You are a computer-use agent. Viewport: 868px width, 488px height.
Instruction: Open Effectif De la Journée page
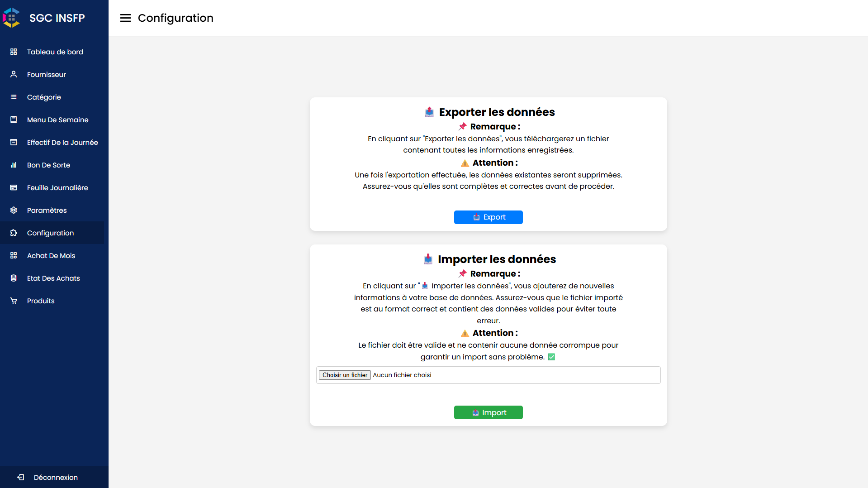[62, 142]
